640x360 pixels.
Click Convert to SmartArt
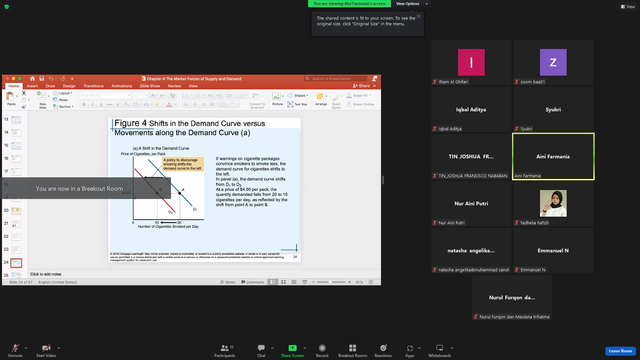pos(257,100)
